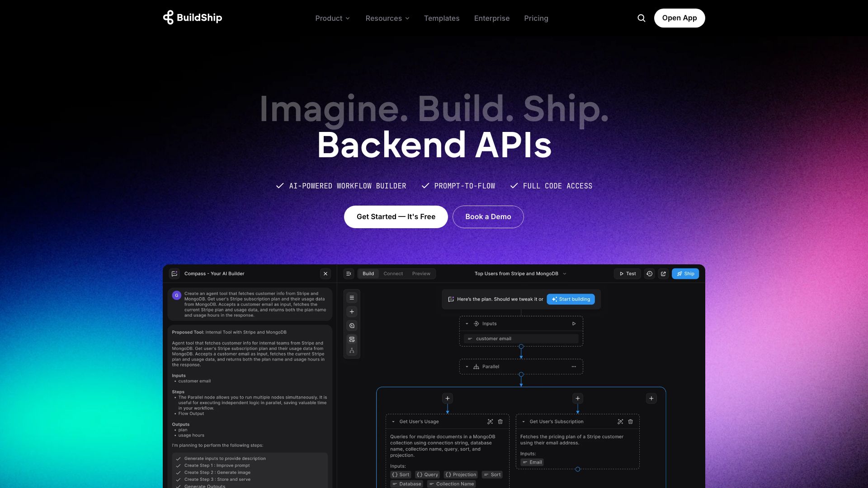868x488 pixels.
Task: Expand the Top Users from Stripe workflow dropdown
Action: [x=564, y=273]
